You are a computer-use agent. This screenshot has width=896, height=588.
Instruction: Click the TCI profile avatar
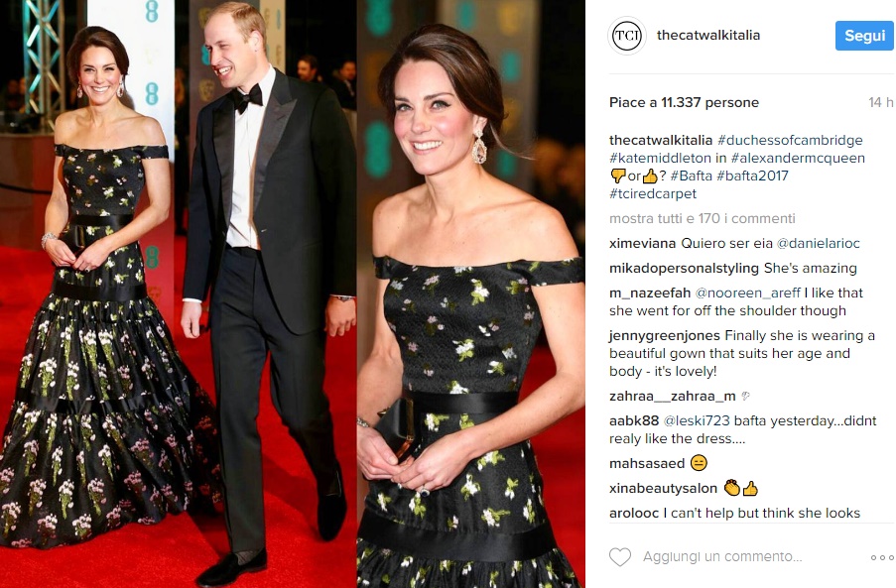(627, 36)
